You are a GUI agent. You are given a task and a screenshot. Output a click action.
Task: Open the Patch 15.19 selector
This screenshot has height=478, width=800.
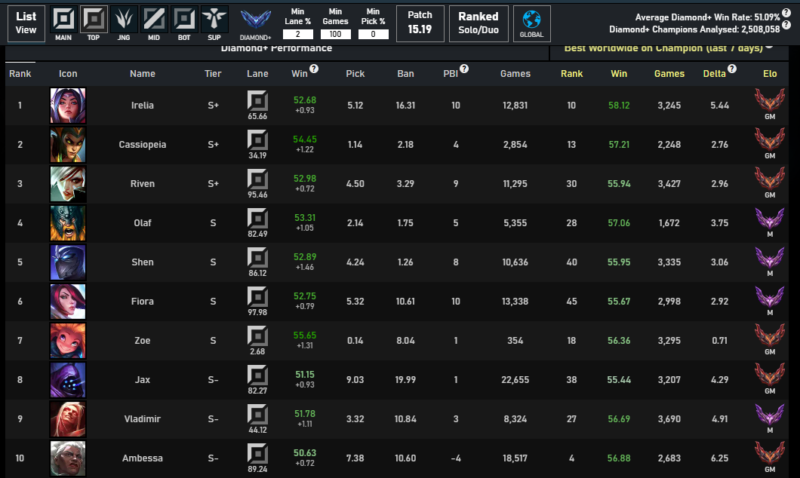click(x=420, y=22)
